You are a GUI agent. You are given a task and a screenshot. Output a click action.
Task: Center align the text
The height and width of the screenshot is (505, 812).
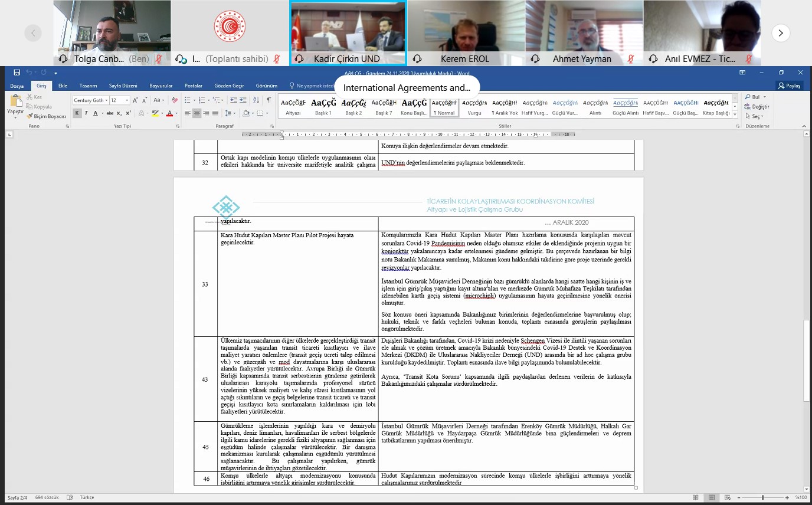click(197, 113)
